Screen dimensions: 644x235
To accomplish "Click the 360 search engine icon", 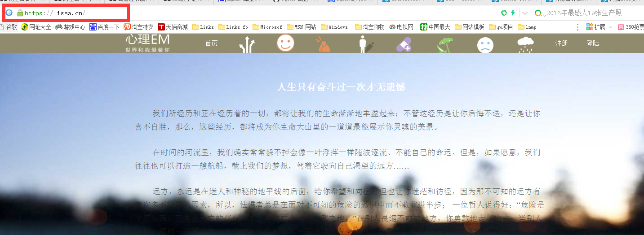I will 538,13.
